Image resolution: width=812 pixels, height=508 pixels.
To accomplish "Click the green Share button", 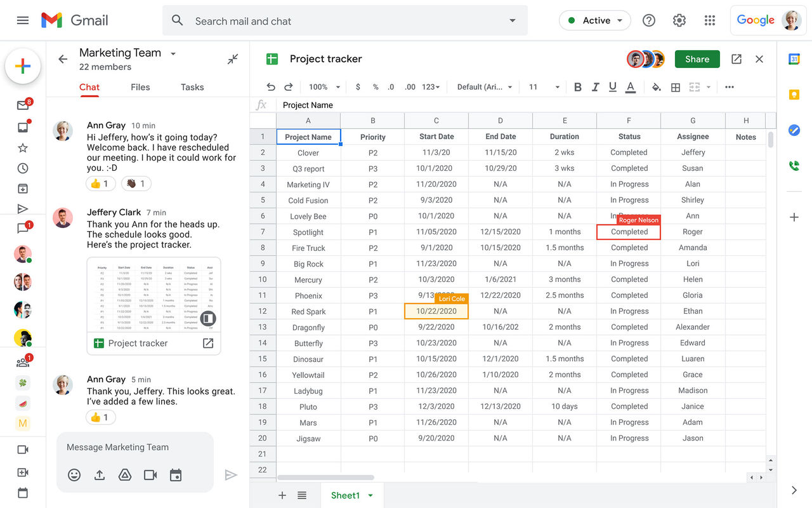I will pyautogui.click(x=697, y=59).
